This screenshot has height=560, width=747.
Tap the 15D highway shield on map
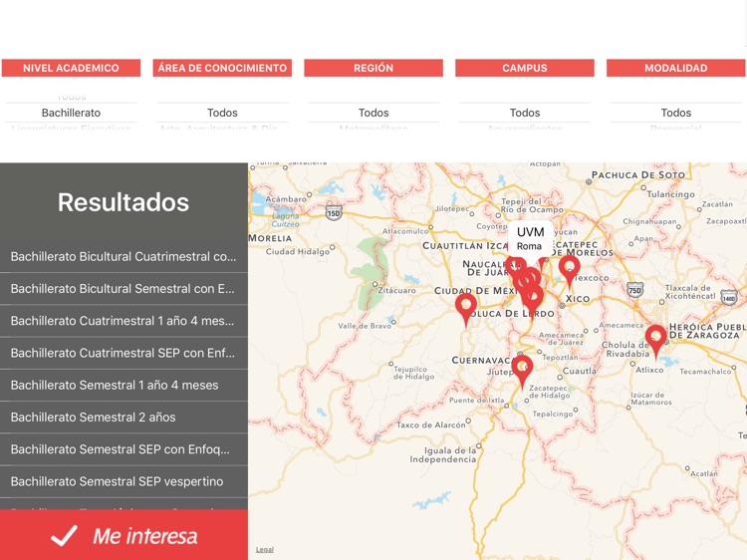tap(334, 212)
